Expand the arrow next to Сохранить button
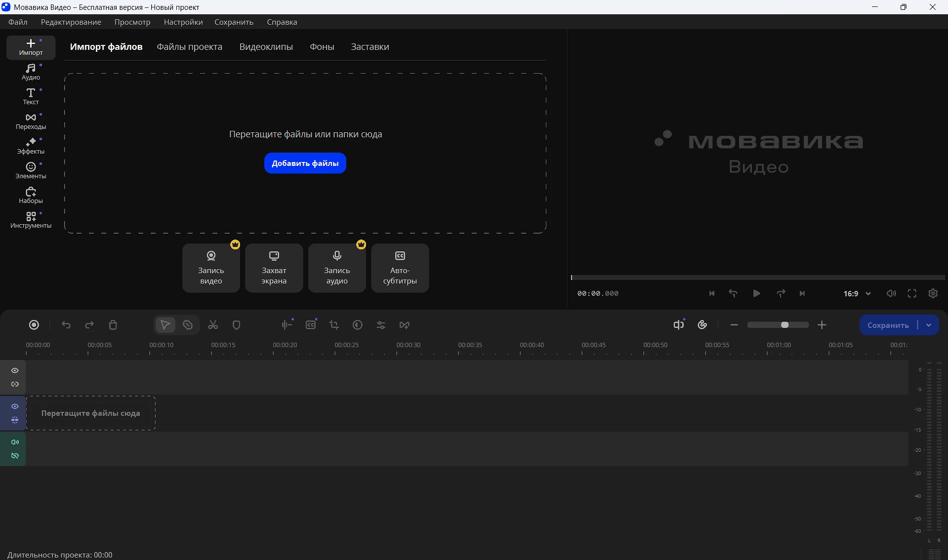Viewport: 948px width, 560px height. pyautogui.click(x=929, y=325)
